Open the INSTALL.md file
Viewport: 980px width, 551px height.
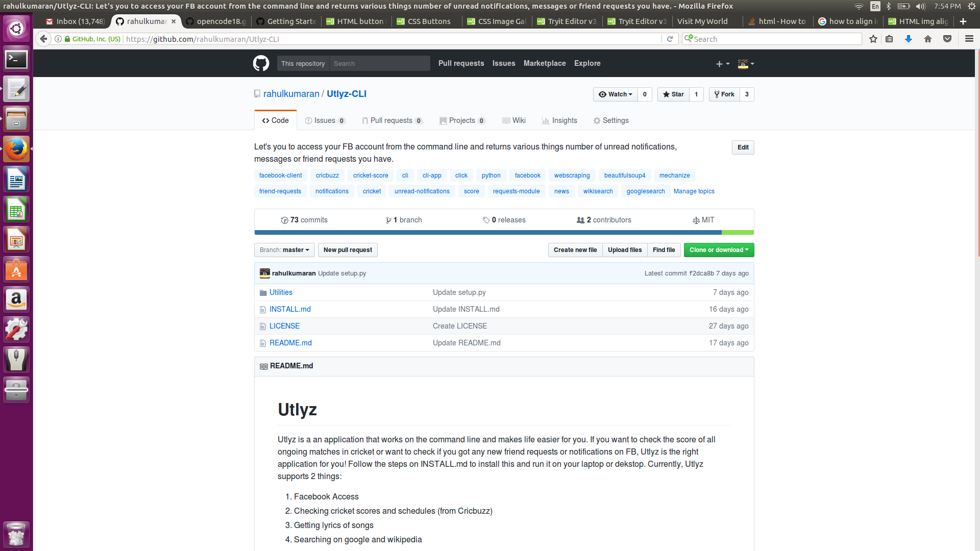pos(290,309)
